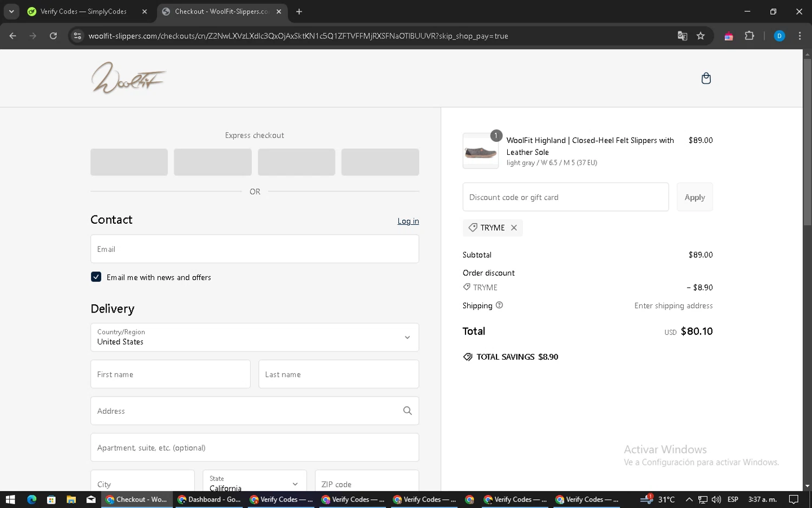Focus the City field

point(142,480)
